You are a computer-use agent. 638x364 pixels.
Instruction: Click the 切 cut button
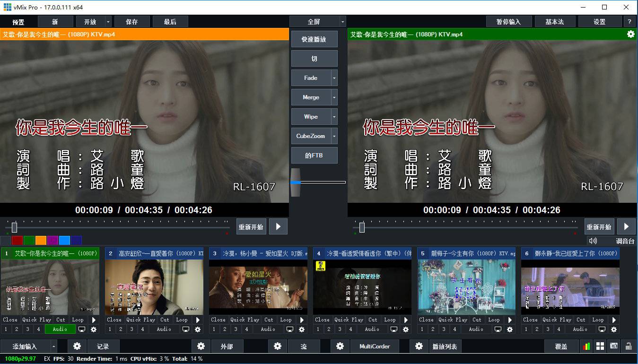pyautogui.click(x=314, y=59)
